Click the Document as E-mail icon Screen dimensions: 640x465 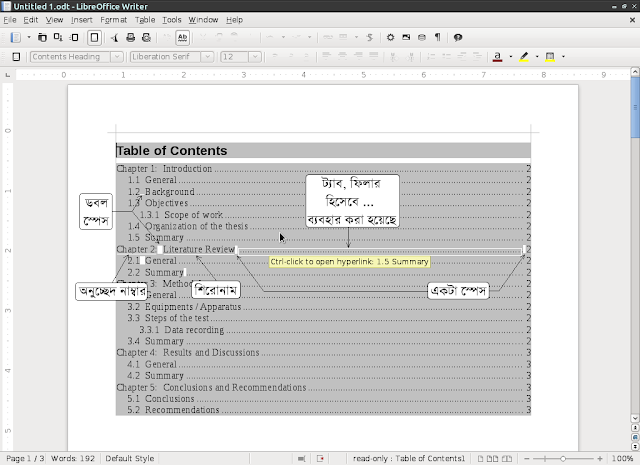click(x=75, y=38)
